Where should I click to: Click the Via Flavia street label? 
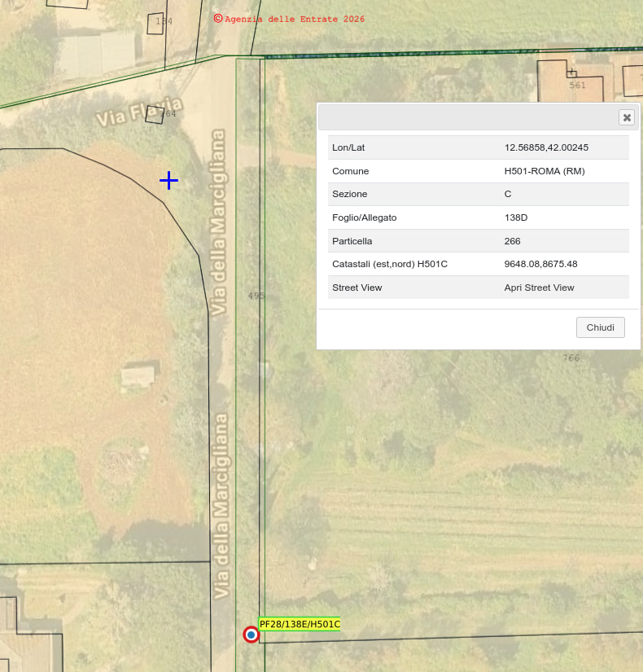coord(138,112)
